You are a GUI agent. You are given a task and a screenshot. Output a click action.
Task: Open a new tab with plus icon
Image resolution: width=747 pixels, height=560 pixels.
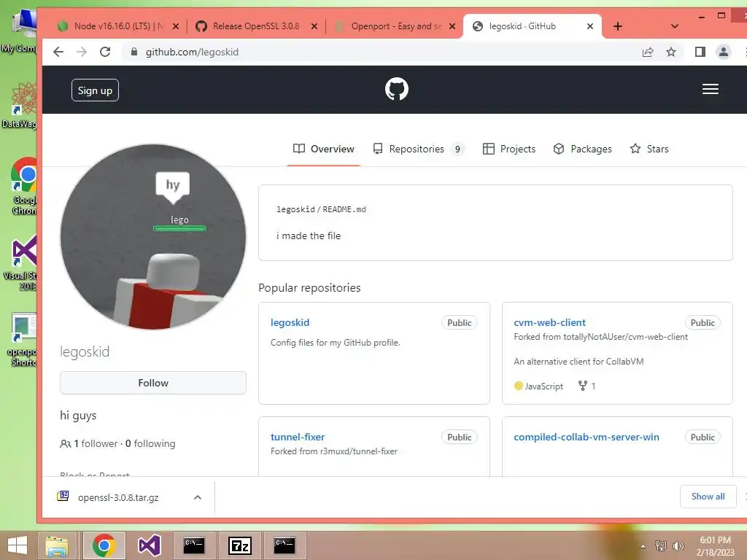(617, 26)
